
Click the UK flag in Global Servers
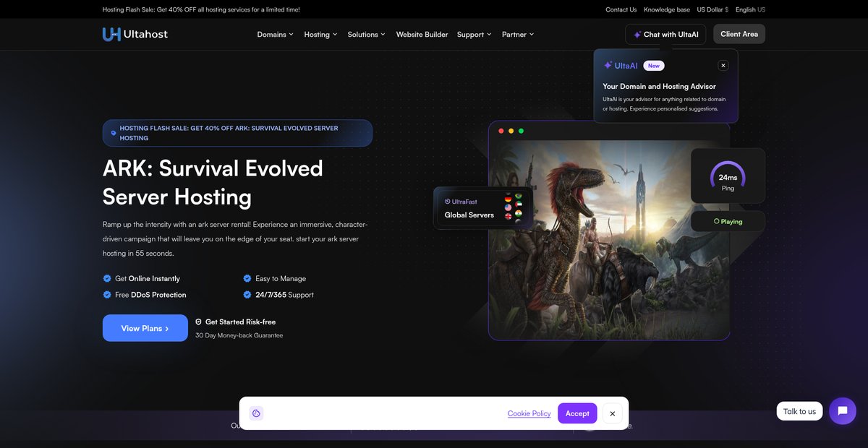[x=509, y=217]
